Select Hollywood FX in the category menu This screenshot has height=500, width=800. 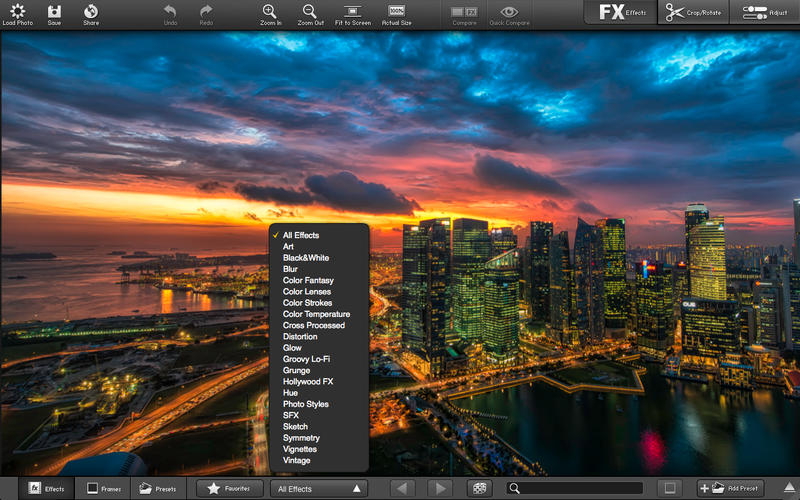[x=308, y=381]
